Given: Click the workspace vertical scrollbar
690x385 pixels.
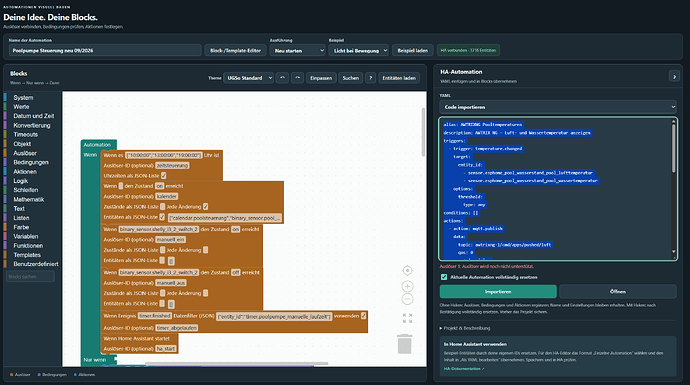Looking at the screenshot, I should [423, 132].
